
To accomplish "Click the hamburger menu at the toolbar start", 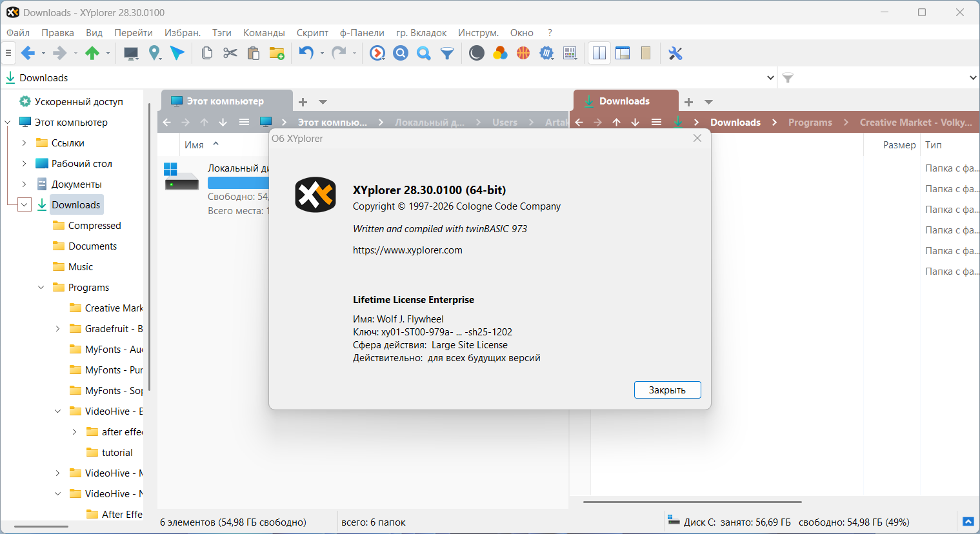I will (8, 54).
